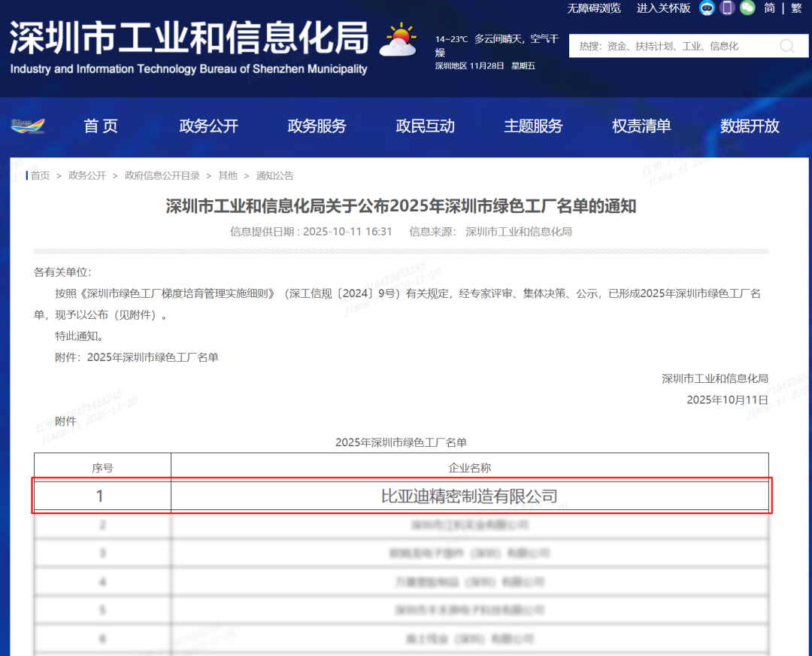Click the weather sun-cloud icon
This screenshot has height=656, width=812.
pos(398,39)
